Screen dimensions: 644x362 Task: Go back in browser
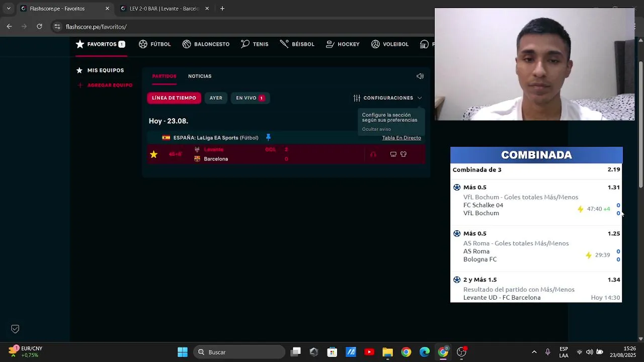tap(10, 27)
